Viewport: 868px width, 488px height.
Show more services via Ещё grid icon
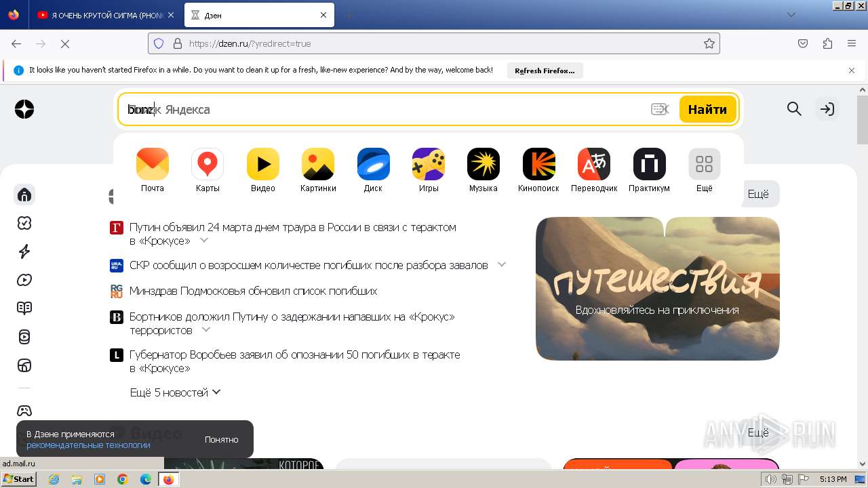(x=705, y=164)
